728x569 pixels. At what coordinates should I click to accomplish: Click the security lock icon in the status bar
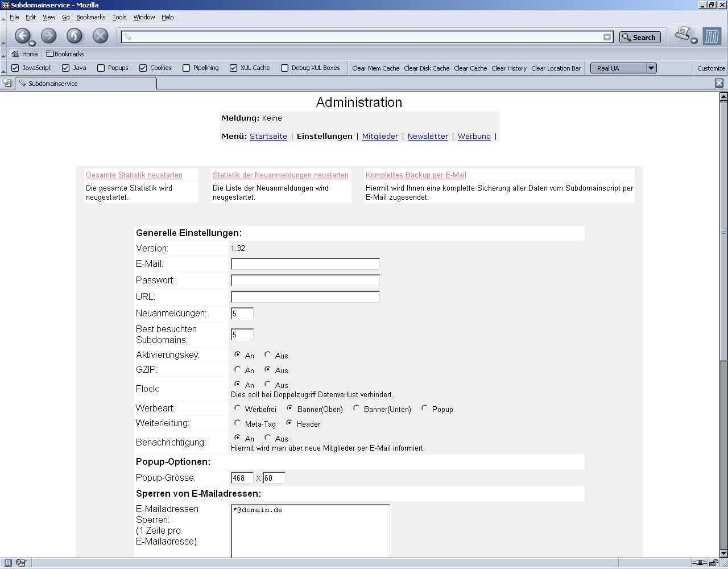713,563
